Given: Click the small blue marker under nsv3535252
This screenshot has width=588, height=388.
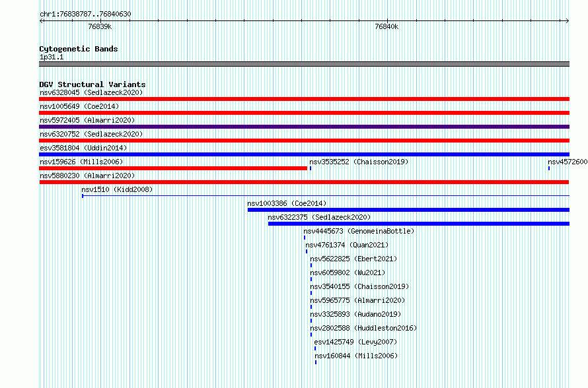Looking at the screenshot, I should click(x=311, y=168).
